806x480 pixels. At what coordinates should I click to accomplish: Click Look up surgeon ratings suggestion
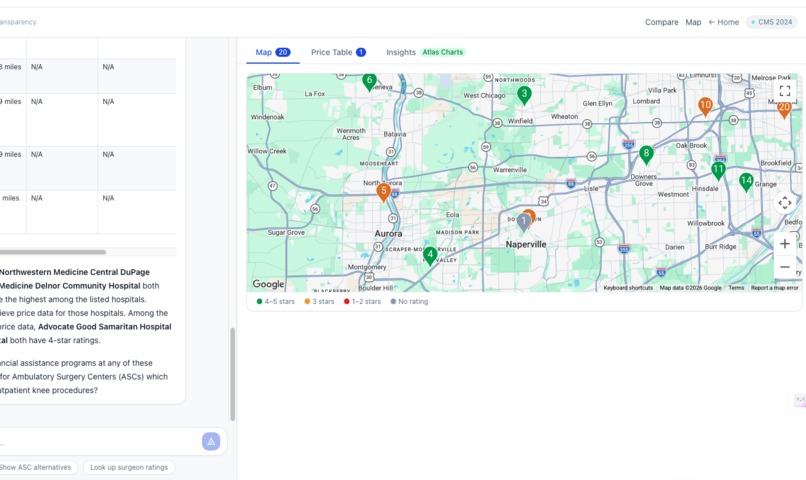pos(129,467)
